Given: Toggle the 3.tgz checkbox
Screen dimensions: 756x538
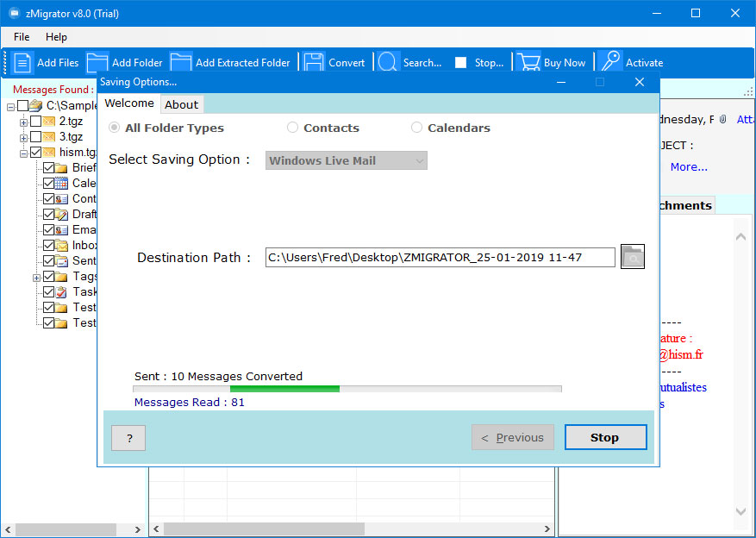Looking at the screenshot, I should click(x=35, y=136).
